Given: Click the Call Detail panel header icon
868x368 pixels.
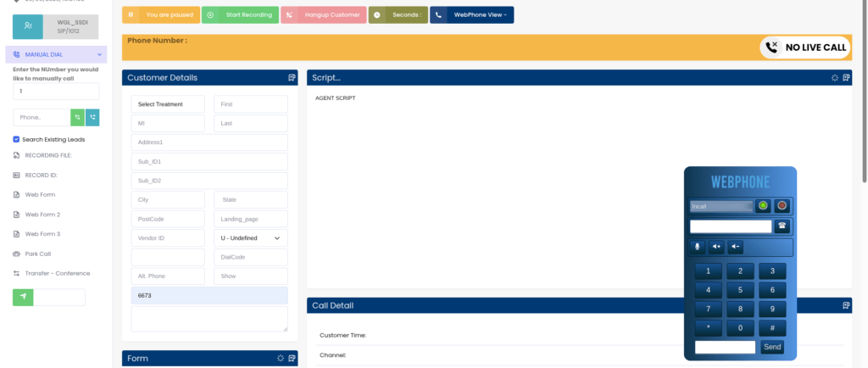Looking at the screenshot, I should point(847,305).
